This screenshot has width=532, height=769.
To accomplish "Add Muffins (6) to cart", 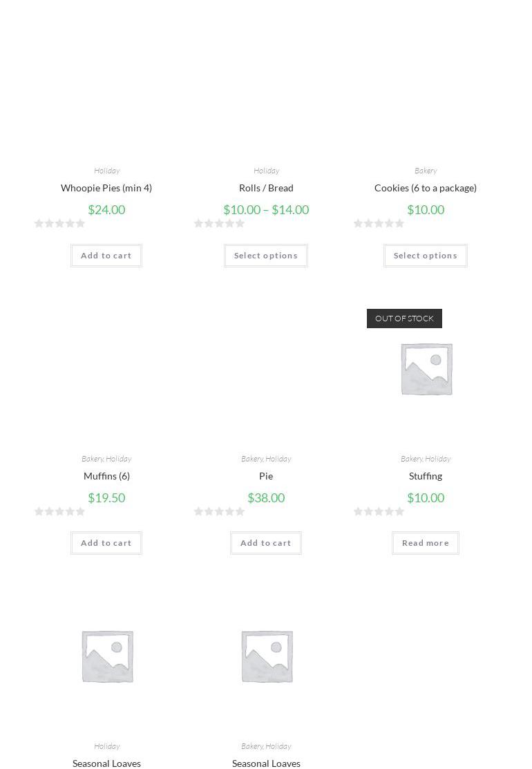I will tap(106, 543).
